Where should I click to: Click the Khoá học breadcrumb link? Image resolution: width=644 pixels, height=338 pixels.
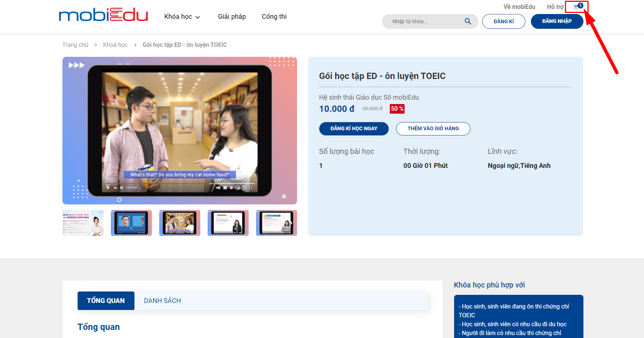click(x=115, y=45)
